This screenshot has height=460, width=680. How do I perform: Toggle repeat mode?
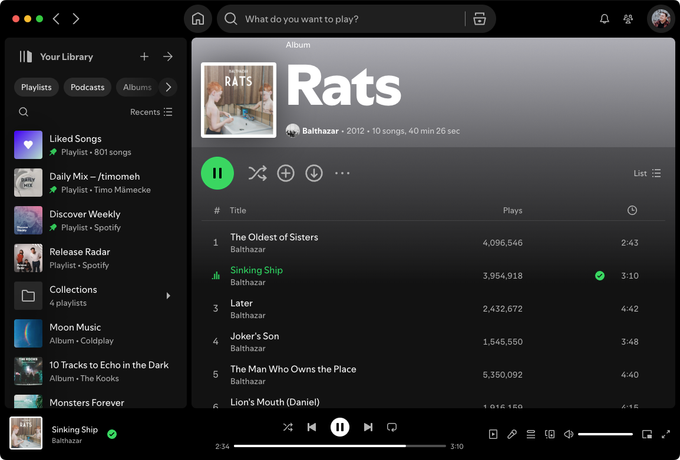[392, 427]
